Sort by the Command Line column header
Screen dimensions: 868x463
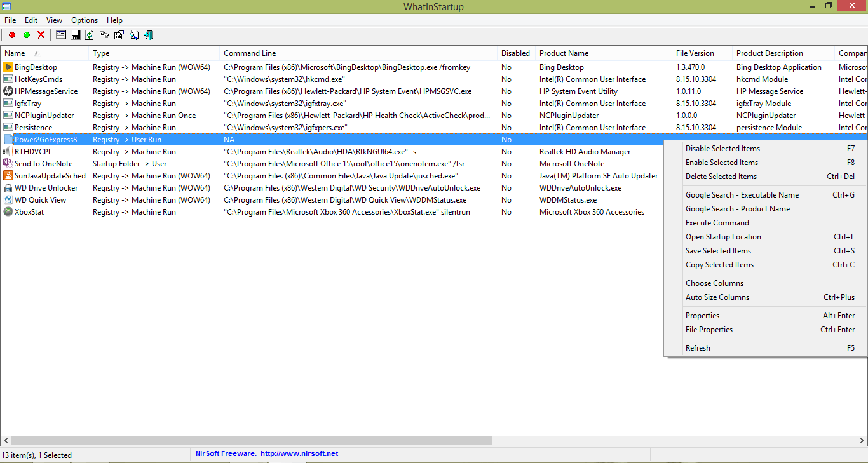coord(358,53)
